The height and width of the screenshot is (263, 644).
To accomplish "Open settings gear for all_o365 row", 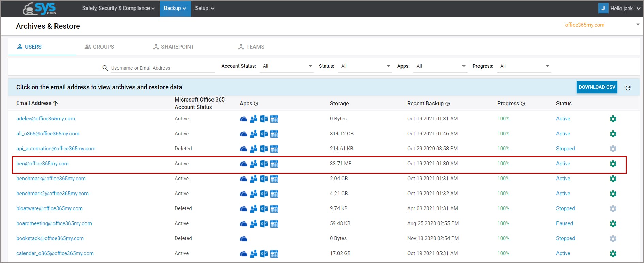I will (613, 134).
